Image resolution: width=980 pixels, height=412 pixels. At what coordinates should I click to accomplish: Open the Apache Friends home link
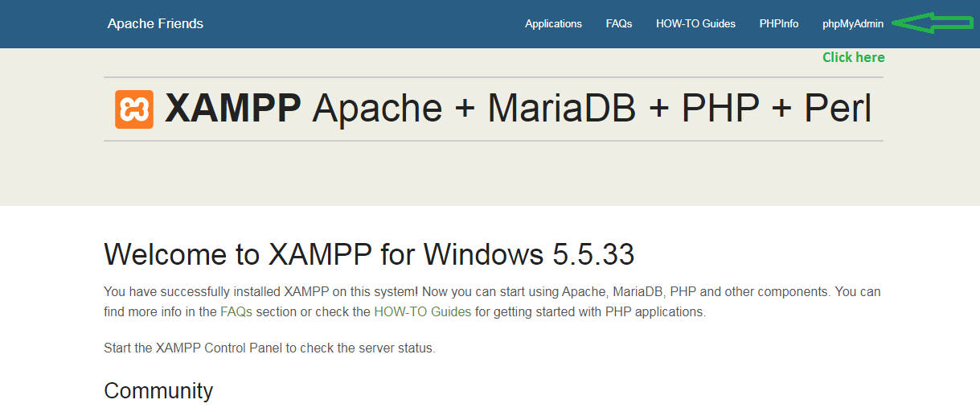point(155,24)
